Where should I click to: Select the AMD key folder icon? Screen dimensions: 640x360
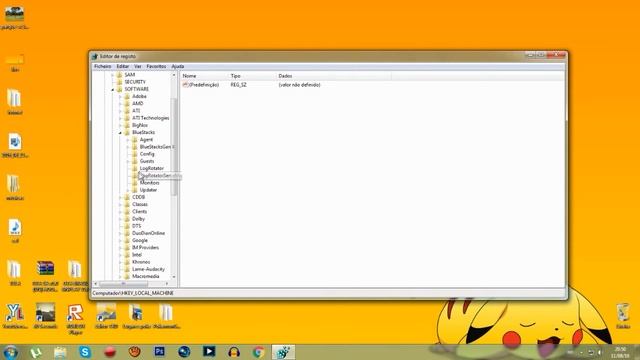point(127,104)
